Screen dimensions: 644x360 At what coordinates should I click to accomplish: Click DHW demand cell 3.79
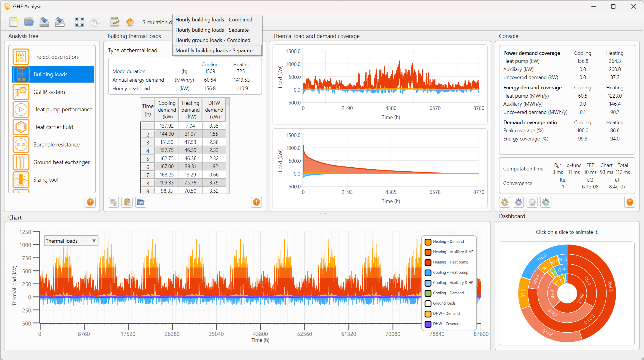[x=214, y=183]
